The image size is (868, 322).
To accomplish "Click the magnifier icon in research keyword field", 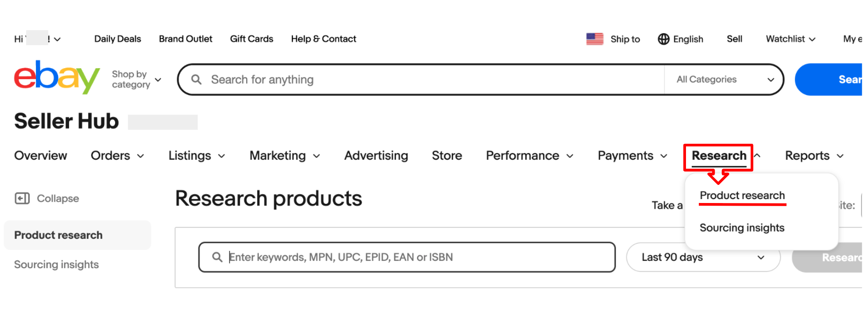I will point(217,257).
